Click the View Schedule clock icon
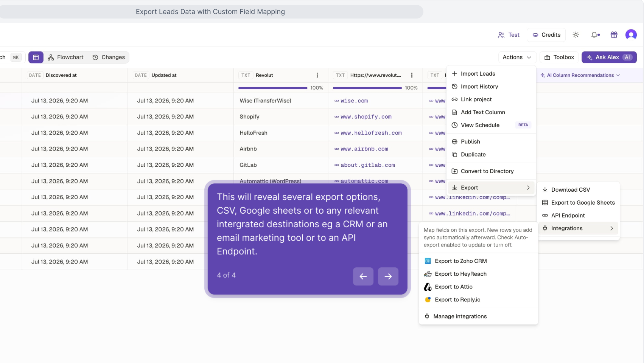 455,125
